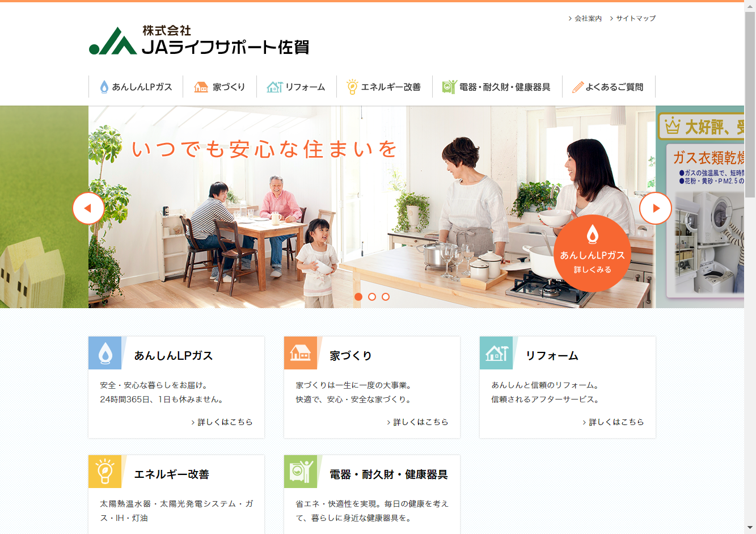
Task: Click the green appliance card icon
Action: coord(301,472)
